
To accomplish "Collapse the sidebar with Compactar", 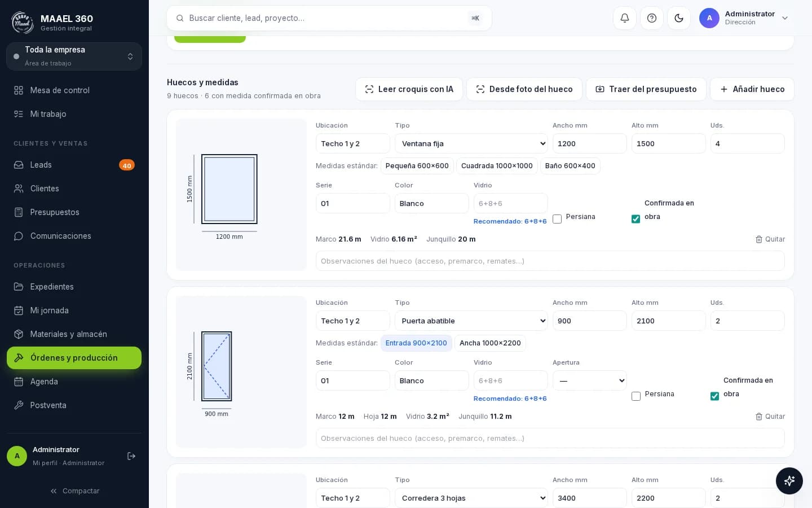I will [x=74, y=491].
